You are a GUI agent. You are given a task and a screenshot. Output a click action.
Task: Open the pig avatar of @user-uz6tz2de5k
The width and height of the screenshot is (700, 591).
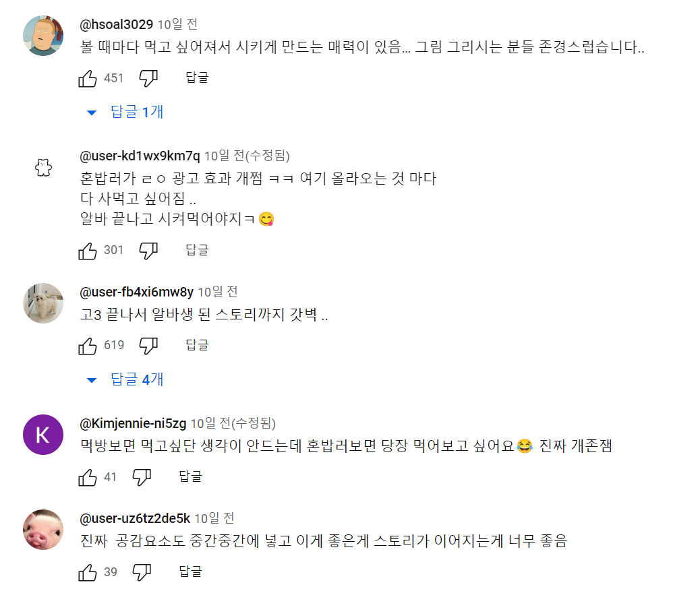[43, 530]
